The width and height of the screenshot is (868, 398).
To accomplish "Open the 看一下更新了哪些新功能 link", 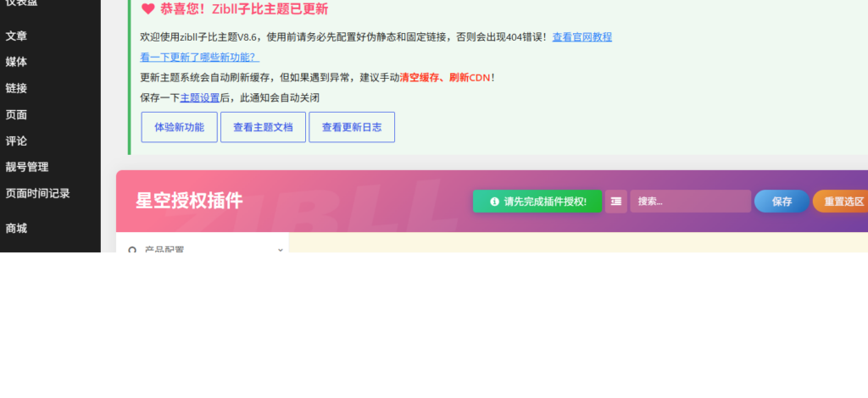I will pos(200,58).
